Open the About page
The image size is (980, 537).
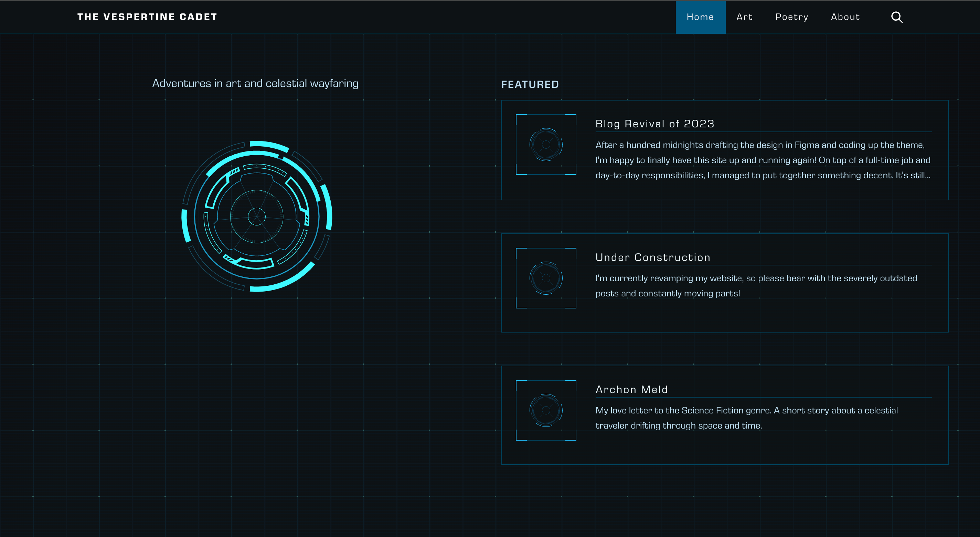click(845, 17)
